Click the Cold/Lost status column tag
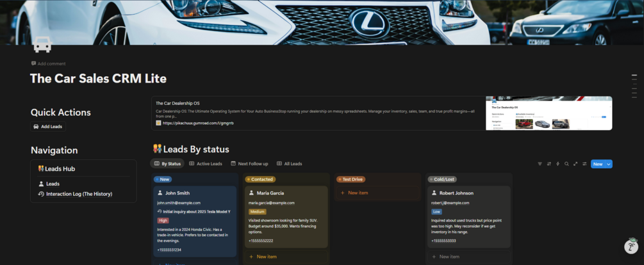Viewport: 644px width, 265px height. point(442,179)
